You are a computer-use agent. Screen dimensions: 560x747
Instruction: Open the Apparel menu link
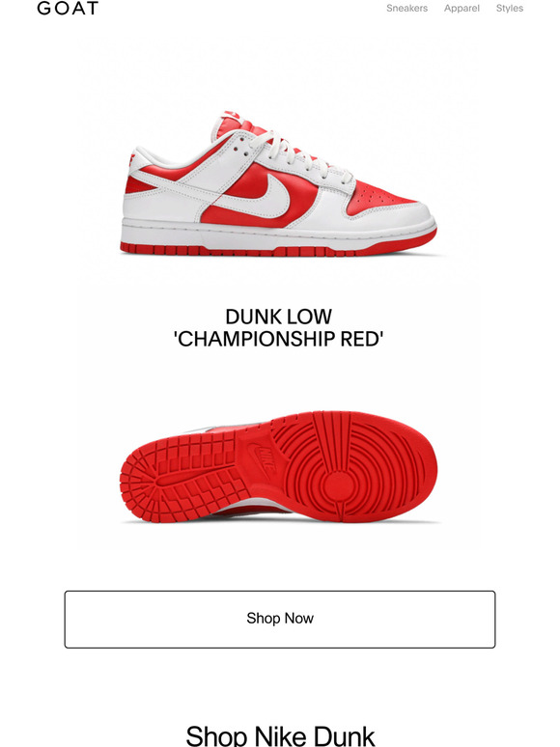[x=462, y=8]
